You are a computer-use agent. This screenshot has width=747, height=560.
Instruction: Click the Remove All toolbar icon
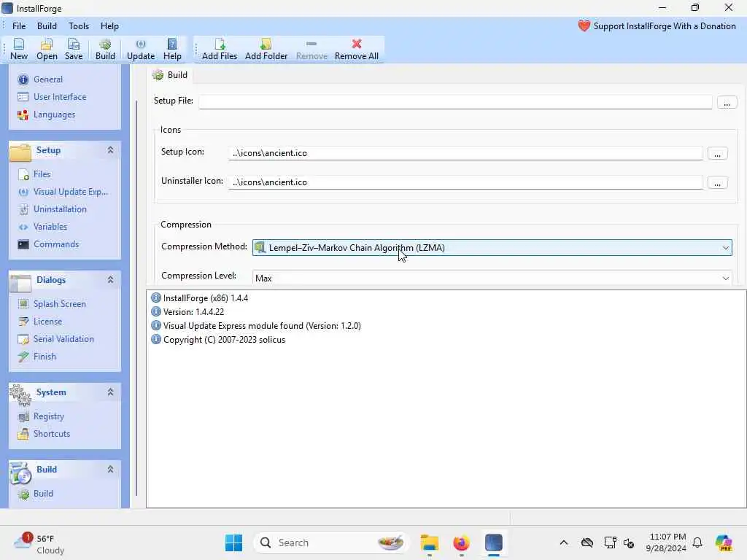pyautogui.click(x=356, y=49)
